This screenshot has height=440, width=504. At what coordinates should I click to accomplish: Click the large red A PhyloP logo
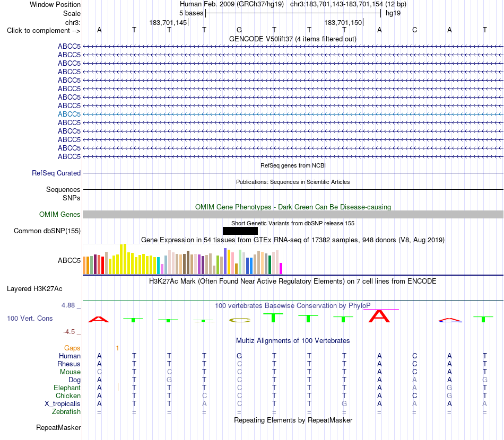379,316
